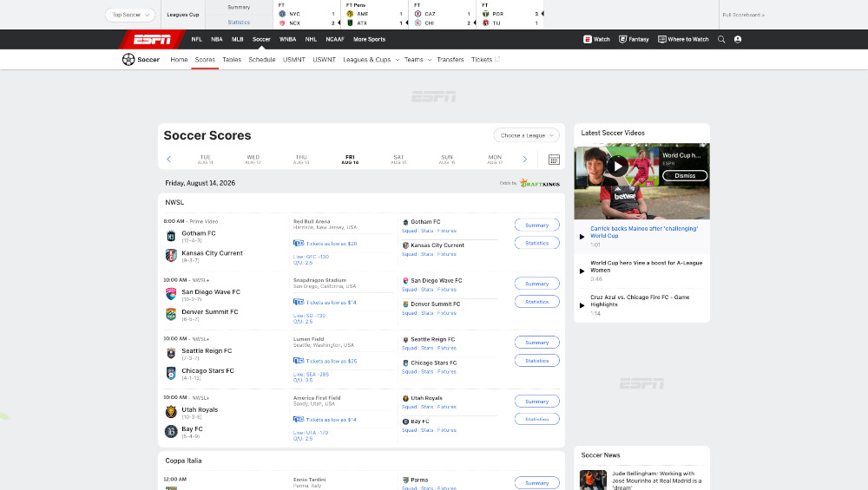The height and width of the screenshot is (490, 868).
Task: Click the San Diego Wave FC logo
Action: click(x=171, y=294)
